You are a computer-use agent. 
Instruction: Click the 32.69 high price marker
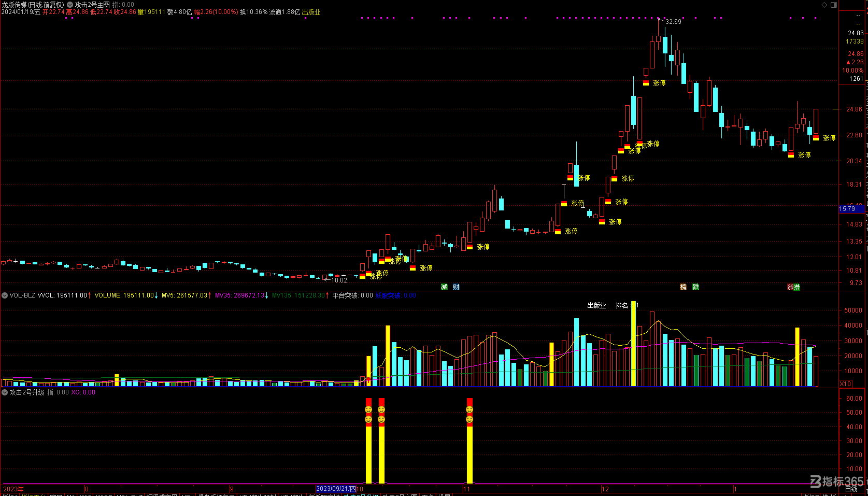(x=673, y=21)
